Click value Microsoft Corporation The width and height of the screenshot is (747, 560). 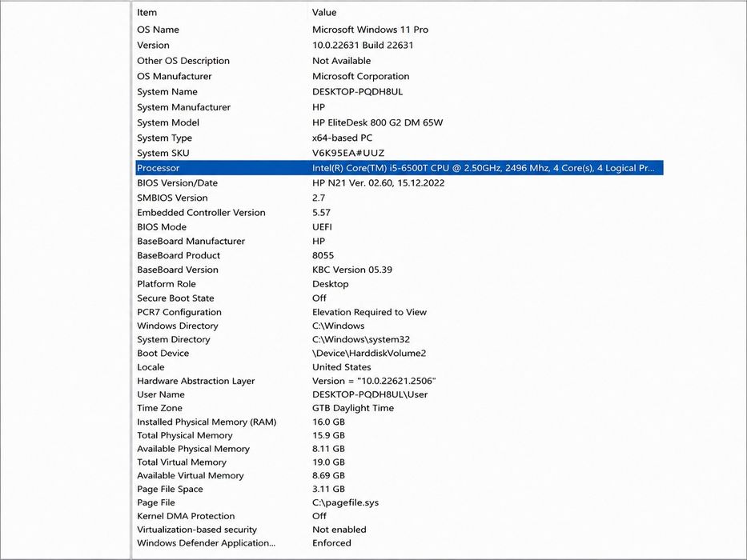[x=360, y=76]
